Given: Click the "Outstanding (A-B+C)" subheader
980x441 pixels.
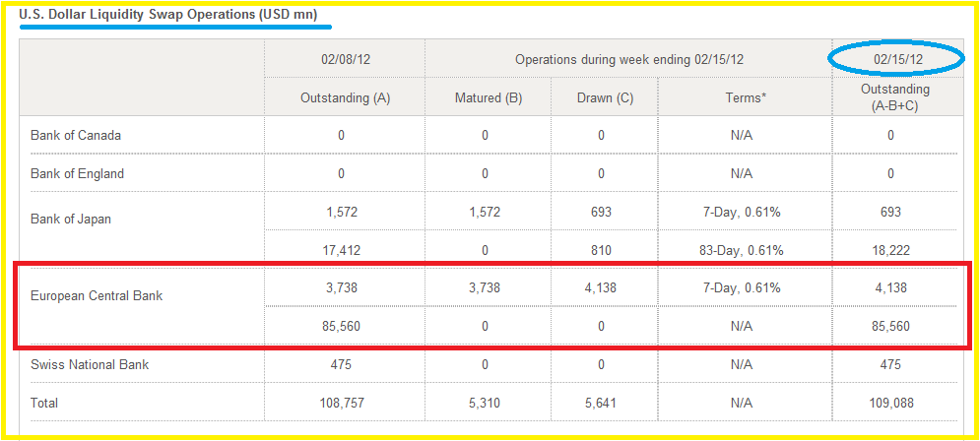Looking at the screenshot, I should (x=895, y=96).
